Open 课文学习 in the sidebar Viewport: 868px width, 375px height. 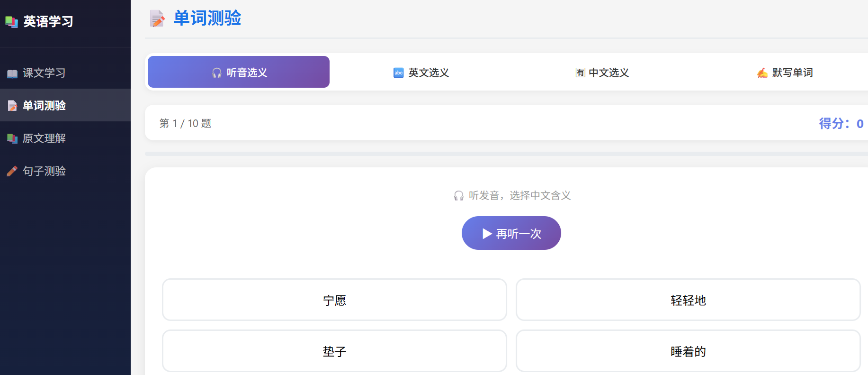pos(65,73)
